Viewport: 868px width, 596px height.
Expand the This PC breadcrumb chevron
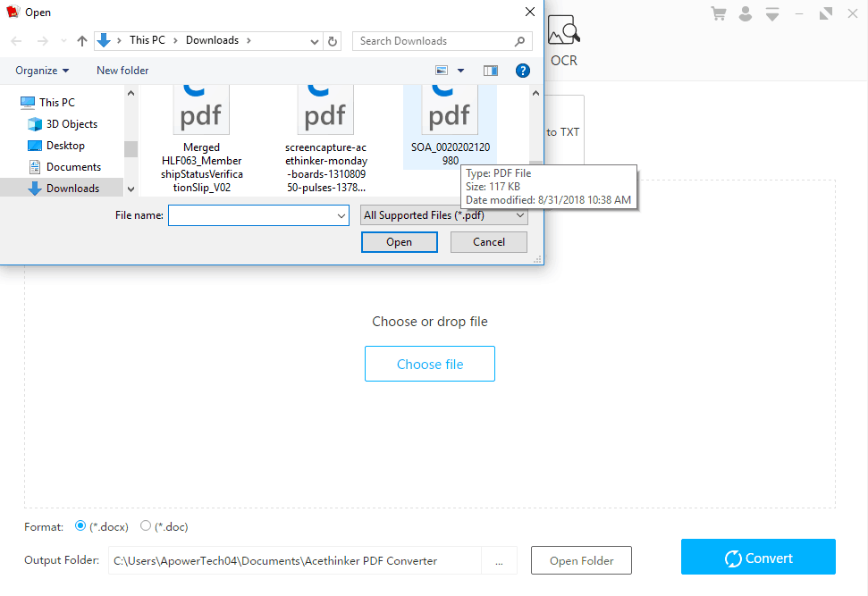175,40
